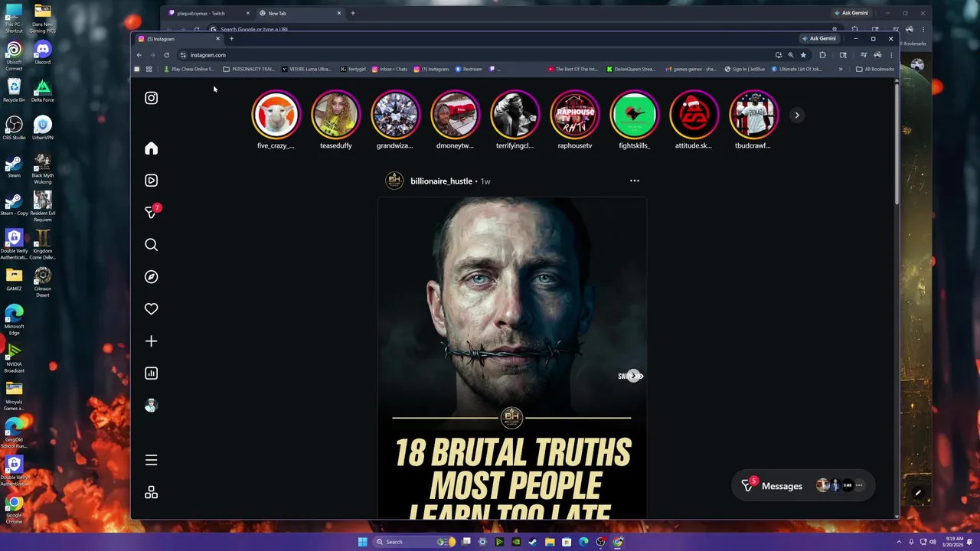Image resolution: width=980 pixels, height=551 pixels.
Task: Click Ask Gemini in front Chrome window
Action: pyautogui.click(x=819, y=38)
